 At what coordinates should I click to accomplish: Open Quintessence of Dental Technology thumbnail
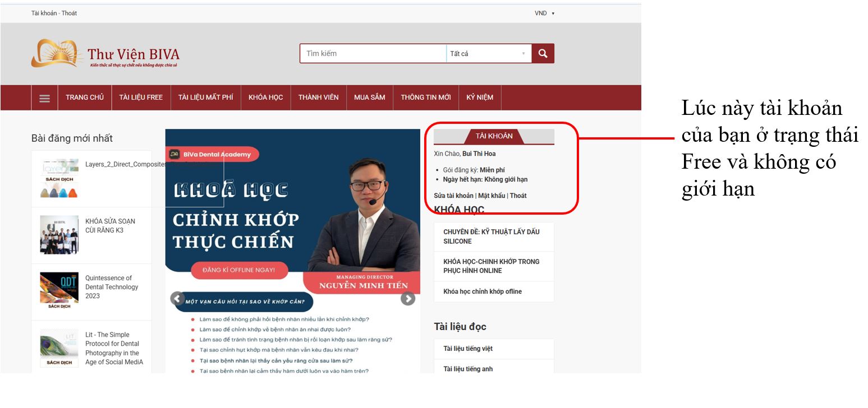pyautogui.click(x=59, y=291)
